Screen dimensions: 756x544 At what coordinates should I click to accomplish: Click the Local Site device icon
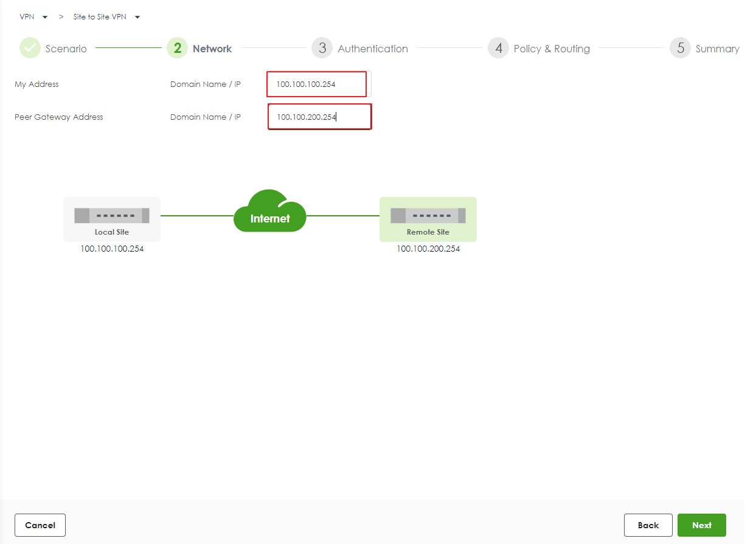(112, 216)
